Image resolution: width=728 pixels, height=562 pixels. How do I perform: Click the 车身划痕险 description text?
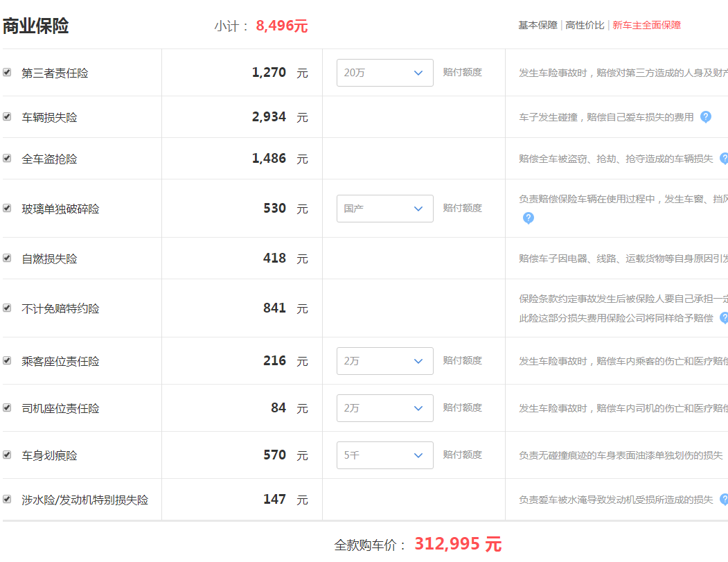(621, 456)
